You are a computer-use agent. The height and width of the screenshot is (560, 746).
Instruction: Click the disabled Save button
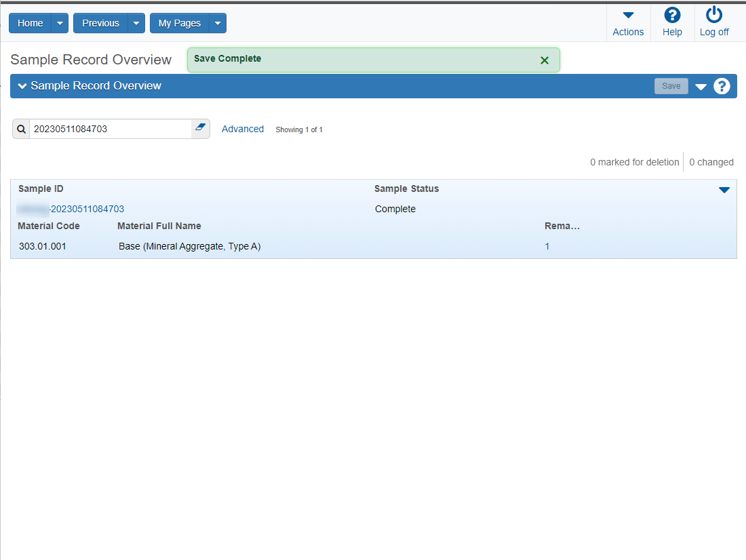(671, 86)
